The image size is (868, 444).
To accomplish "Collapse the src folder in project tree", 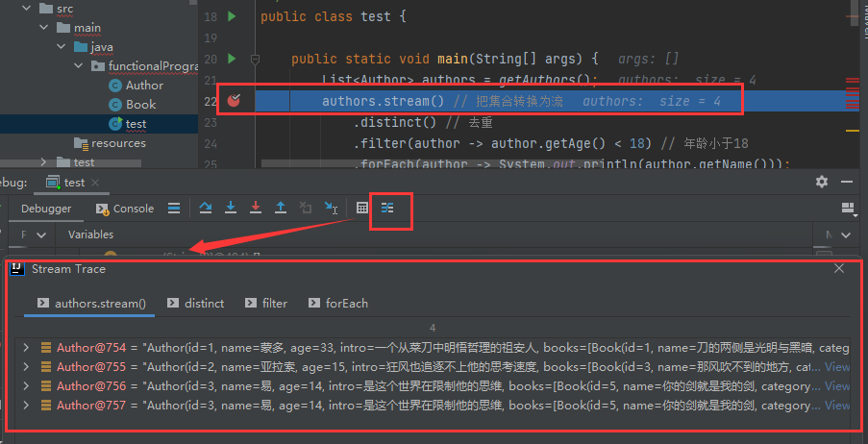I will (27, 10).
